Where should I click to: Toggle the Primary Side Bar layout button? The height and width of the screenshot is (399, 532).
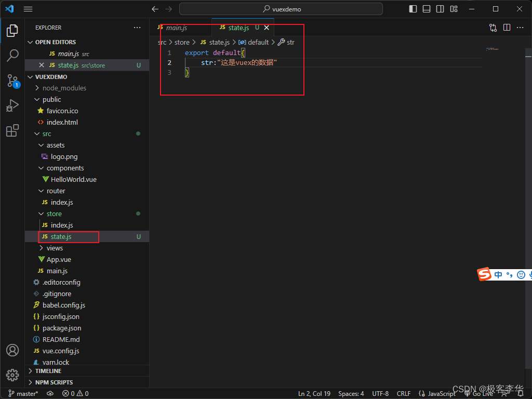pos(413,9)
